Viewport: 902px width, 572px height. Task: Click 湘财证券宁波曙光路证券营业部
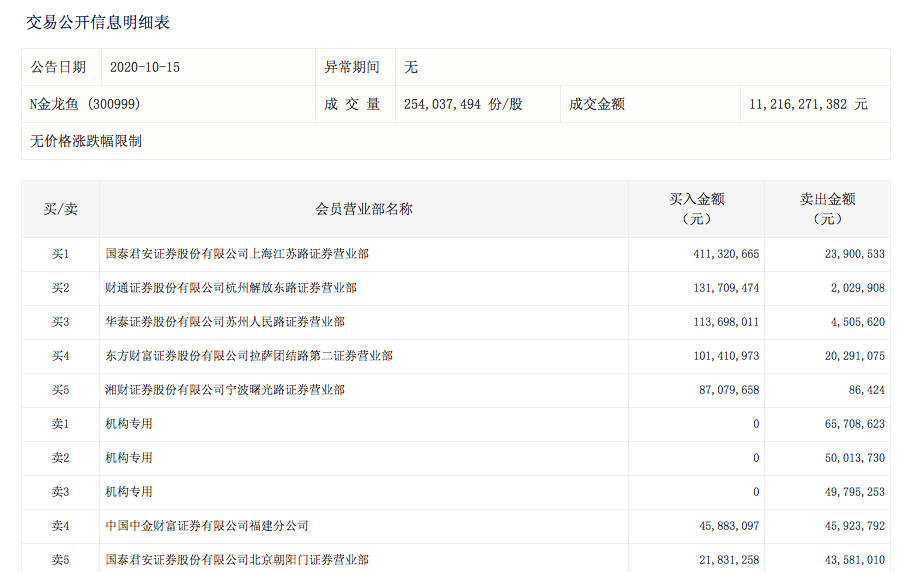coord(225,390)
